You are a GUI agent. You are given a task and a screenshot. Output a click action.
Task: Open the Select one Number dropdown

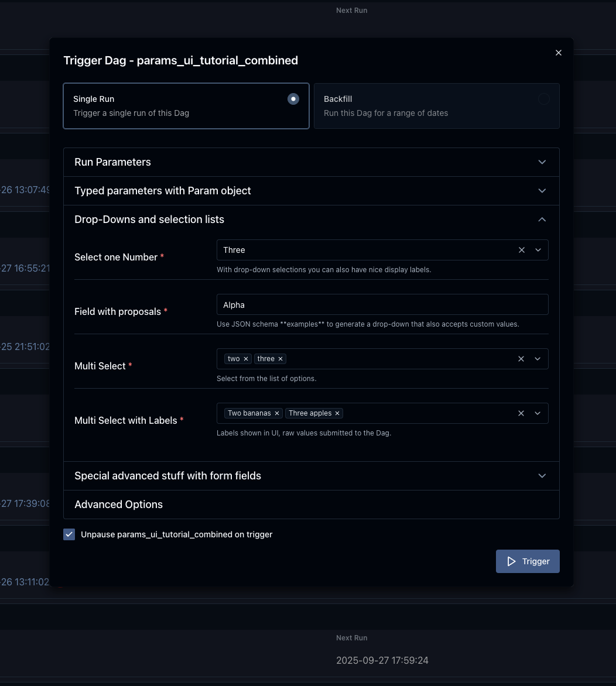538,250
